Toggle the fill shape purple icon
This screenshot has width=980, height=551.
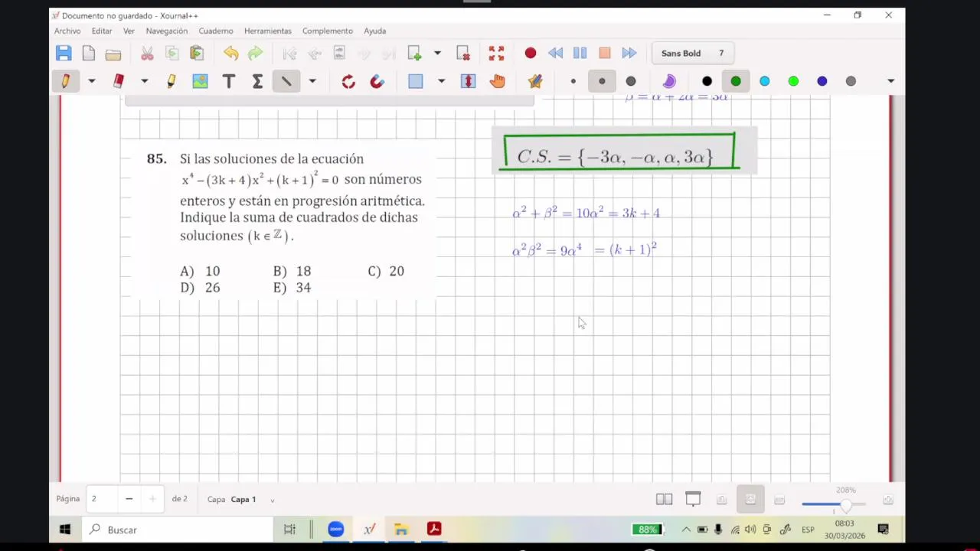pyautogui.click(x=669, y=81)
